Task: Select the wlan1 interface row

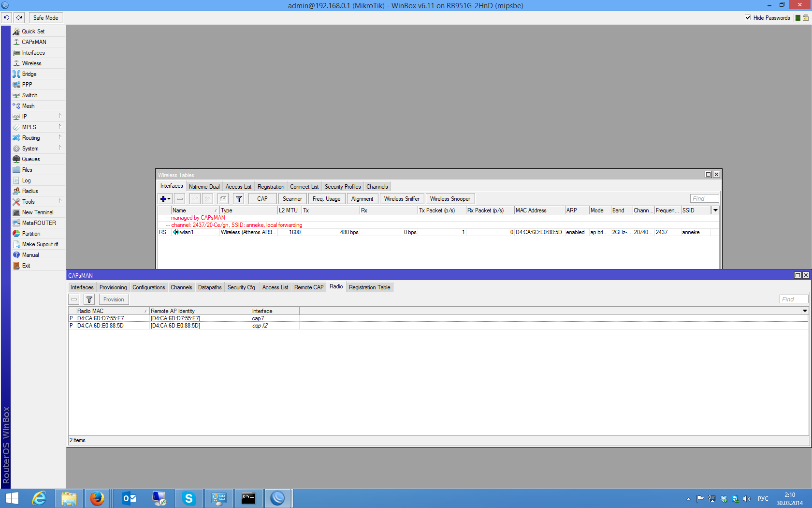Action: click(x=438, y=232)
